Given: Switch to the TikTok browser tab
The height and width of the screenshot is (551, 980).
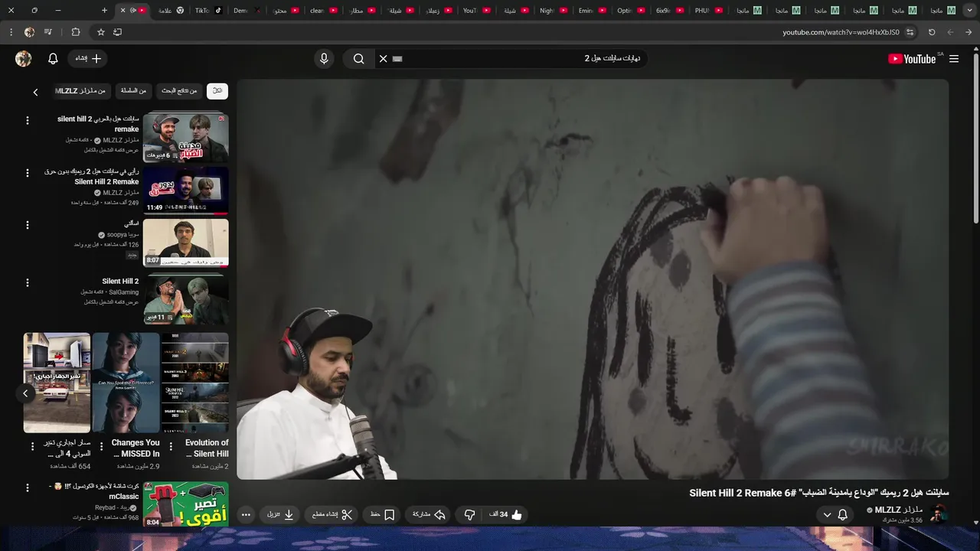Looking at the screenshot, I should pos(207,11).
